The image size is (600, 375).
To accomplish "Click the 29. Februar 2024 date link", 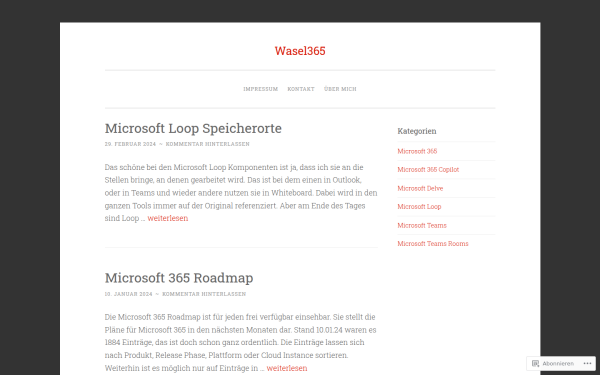I will (130, 144).
